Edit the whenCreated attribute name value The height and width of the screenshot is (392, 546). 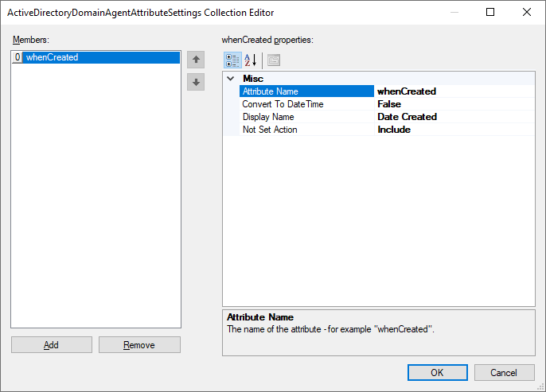coord(454,91)
